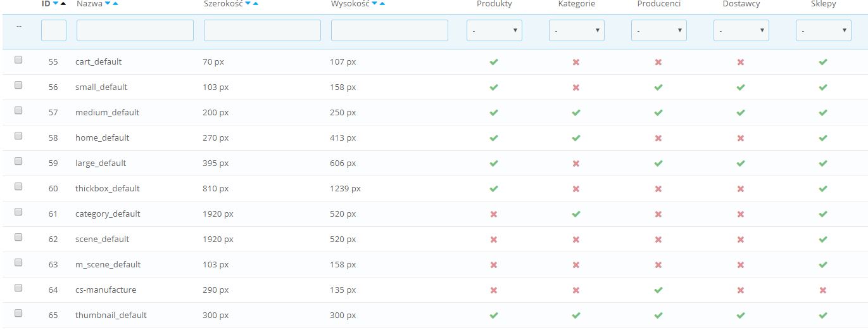This screenshot has height=332, width=868.
Task: Select checkbox of medium_default row
Action: tap(18, 110)
